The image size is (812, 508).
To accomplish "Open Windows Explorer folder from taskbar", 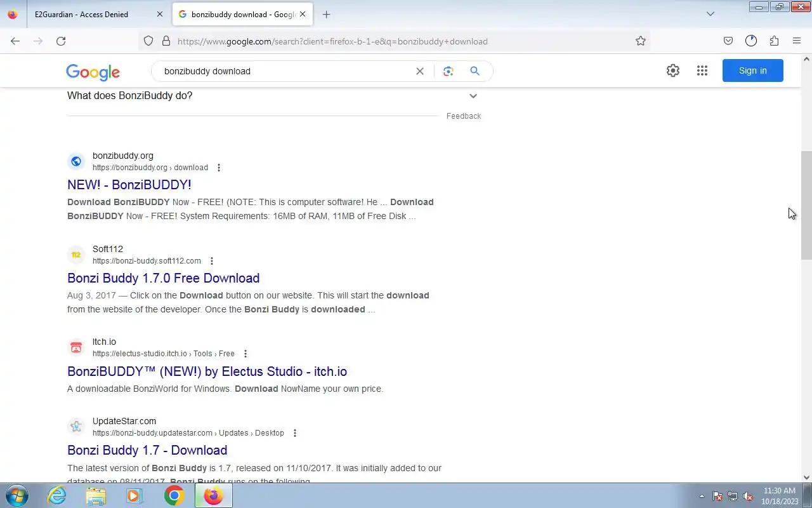I will point(96,495).
